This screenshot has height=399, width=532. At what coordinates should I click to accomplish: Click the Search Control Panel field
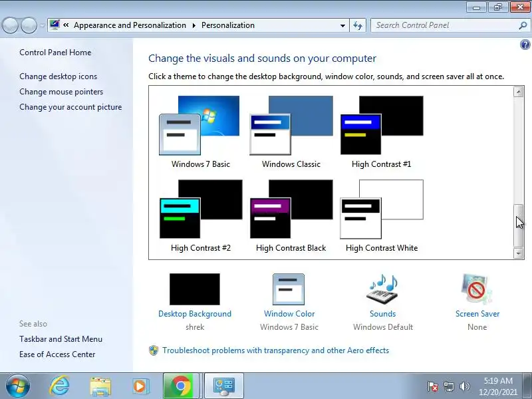pyautogui.click(x=444, y=25)
